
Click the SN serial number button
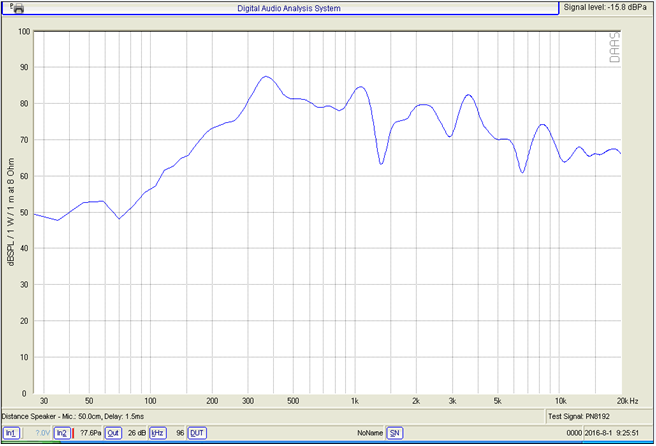tap(395, 433)
